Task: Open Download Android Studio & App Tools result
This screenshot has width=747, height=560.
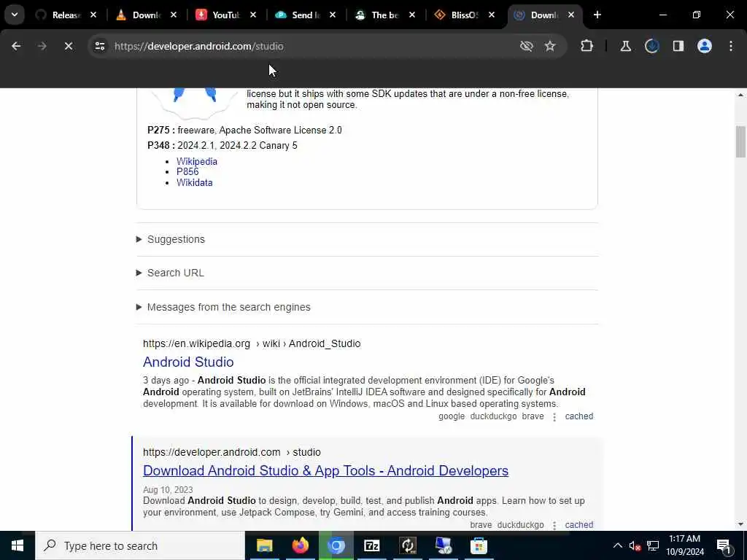Action: 325,470
